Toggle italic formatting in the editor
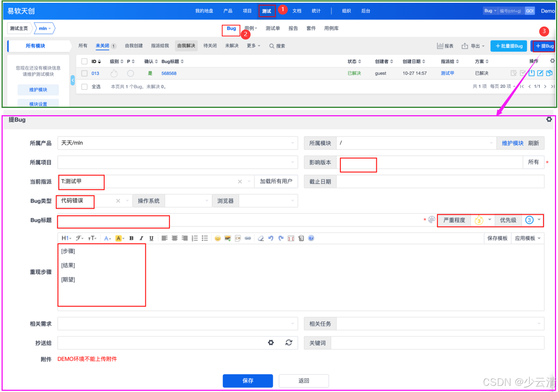Screen dimensions: 558x392 (141, 238)
